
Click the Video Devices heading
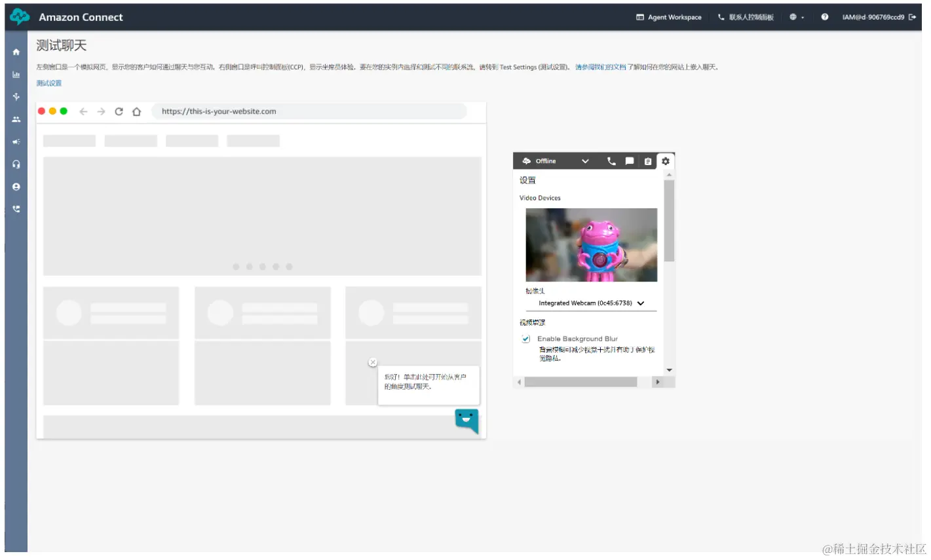[x=540, y=198]
